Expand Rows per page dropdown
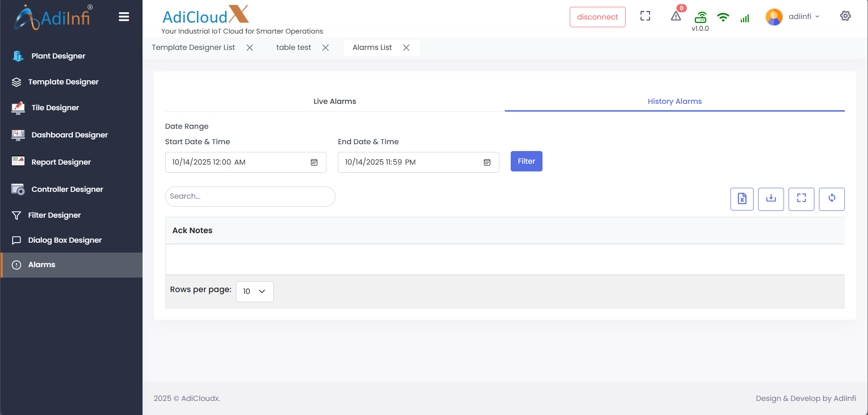Image resolution: width=868 pixels, height=415 pixels. click(x=255, y=291)
